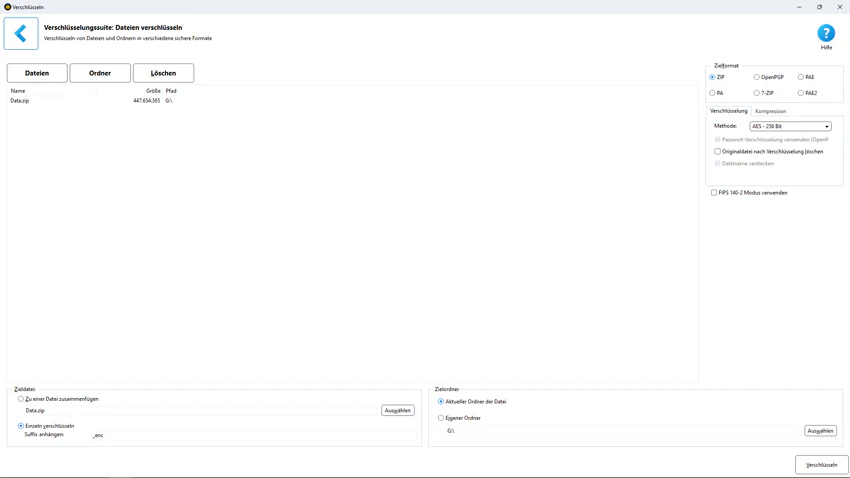Choose the 7-ZIP target format
The height and width of the screenshot is (478, 850).
pos(756,93)
